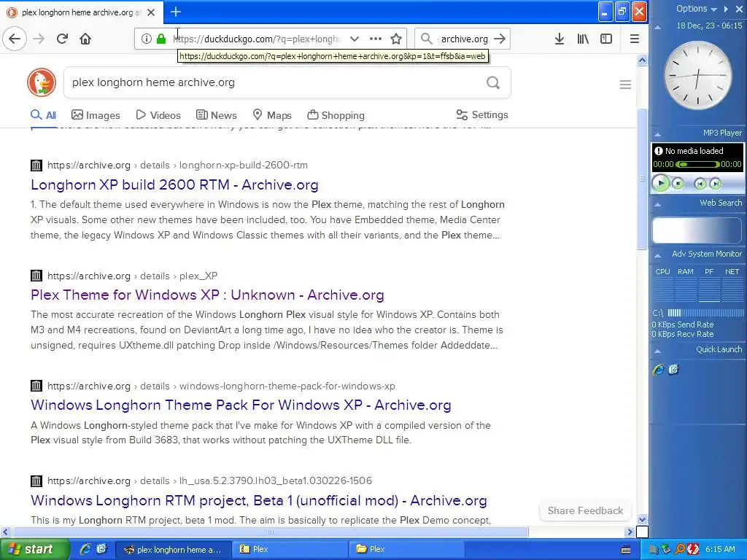Open DuckDuckGo search Settings
The width and height of the screenshot is (747, 560).
[482, 114]
